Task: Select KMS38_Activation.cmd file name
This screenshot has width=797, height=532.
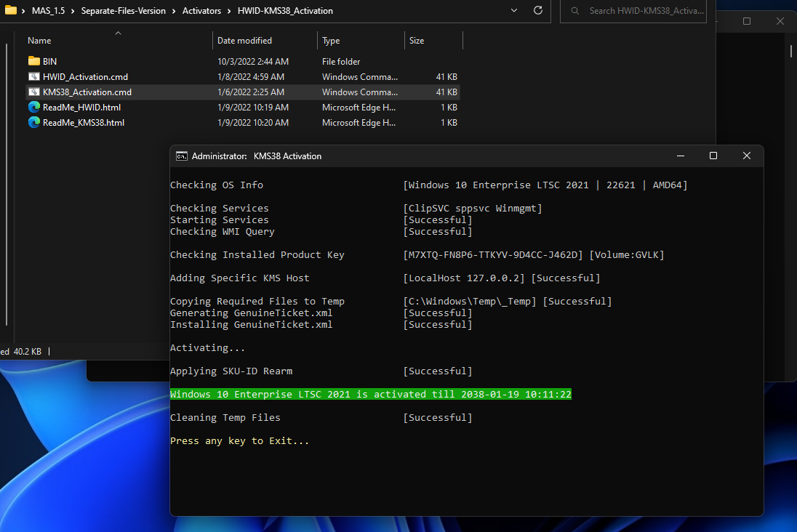Action: [87, 92]
